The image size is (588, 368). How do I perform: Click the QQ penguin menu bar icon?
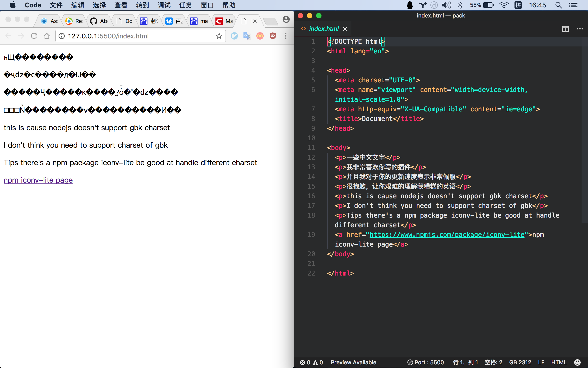[x=410, y=5]
